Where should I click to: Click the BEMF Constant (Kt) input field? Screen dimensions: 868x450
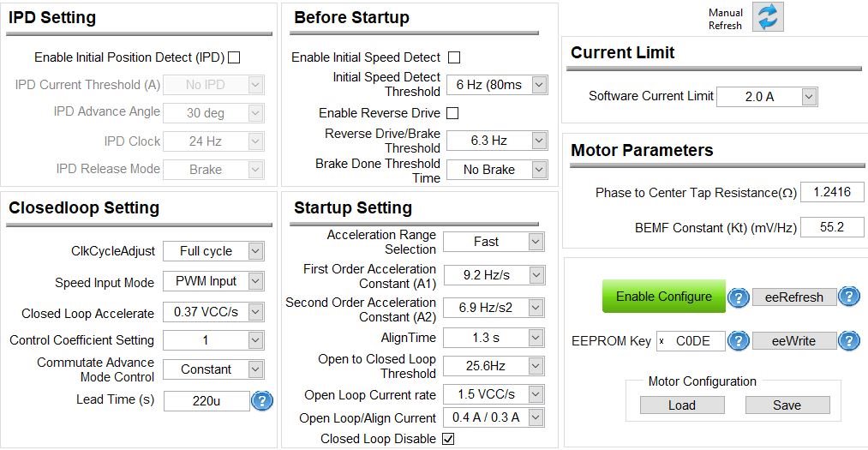(x=832, y=227)
